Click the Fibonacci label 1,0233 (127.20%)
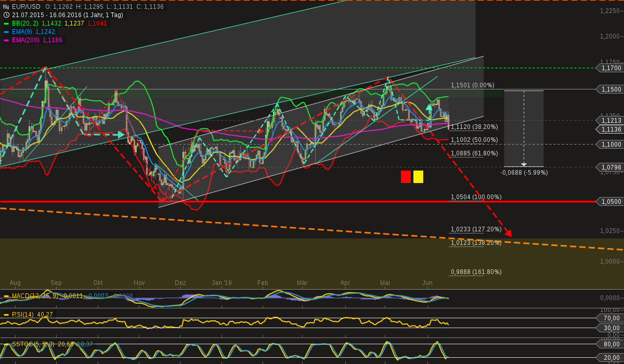Screen dimensions: 624x364 (x=476, y=229)
